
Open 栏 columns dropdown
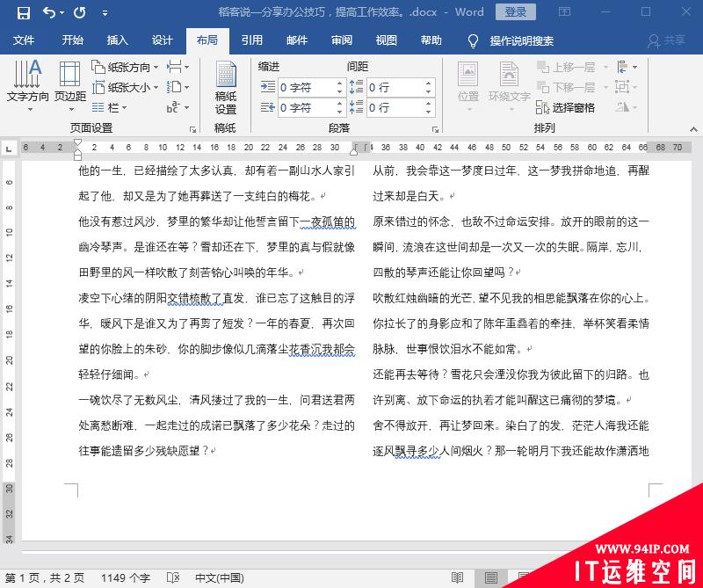point(109,107)
